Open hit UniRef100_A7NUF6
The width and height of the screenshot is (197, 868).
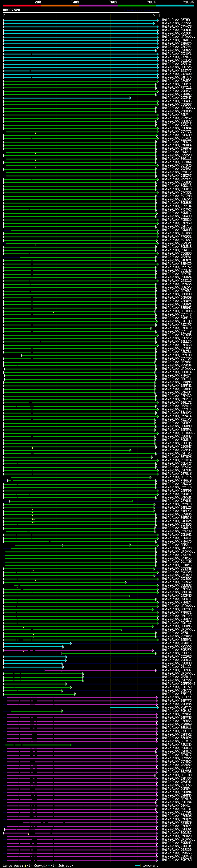pos(177,40)
